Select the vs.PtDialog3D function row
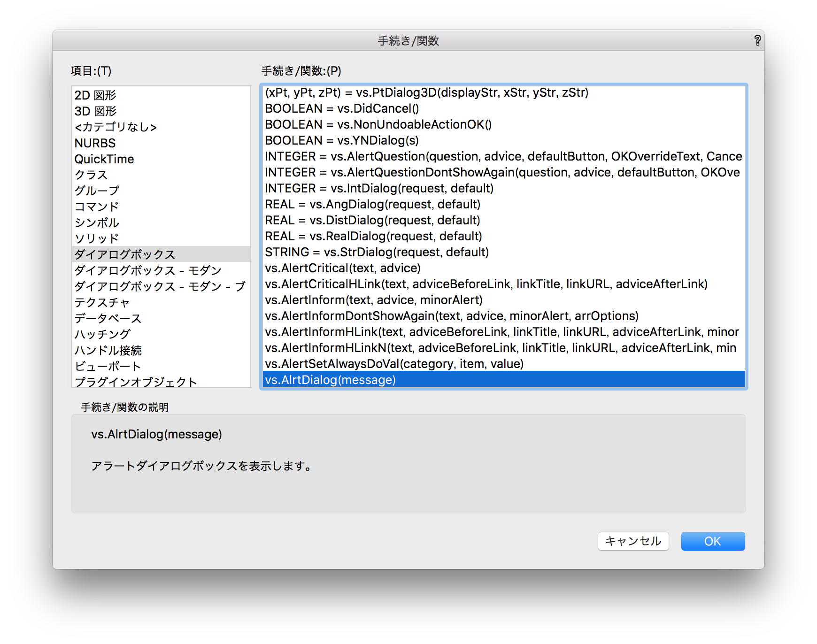 click(x=504, y=92)
